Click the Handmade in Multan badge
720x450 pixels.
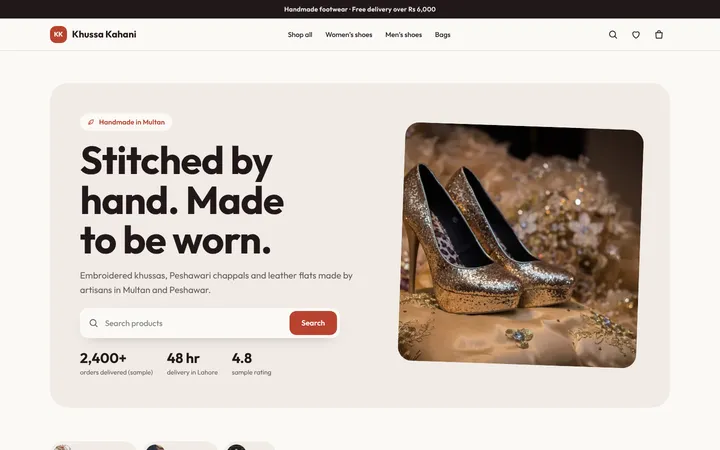[126, 122]
